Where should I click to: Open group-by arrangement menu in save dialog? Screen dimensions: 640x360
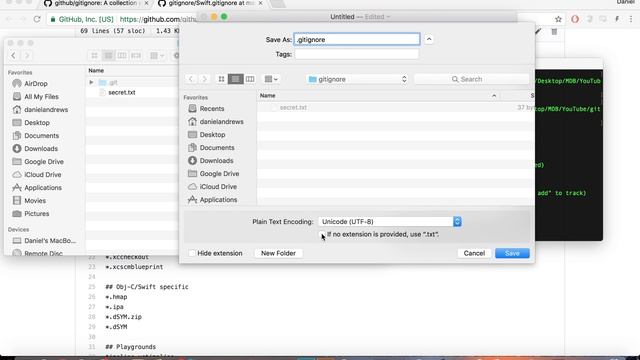pyautogui.click(x=271, y=79)
